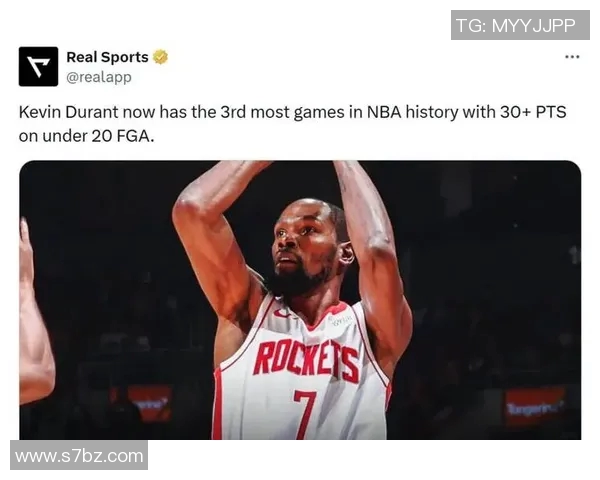This screenshot has width=600, height=480.
Task: Click the TG: MYYJJPP watermark label
Action: click(x=520, y=25)
